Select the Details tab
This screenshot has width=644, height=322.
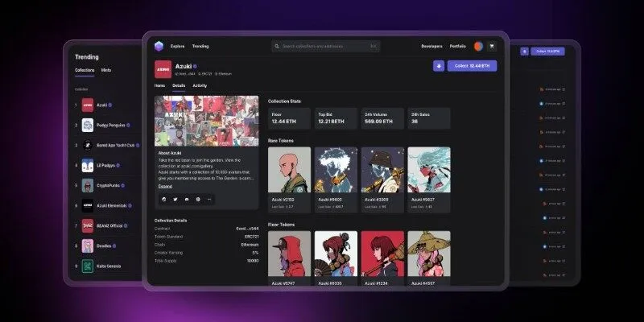(x=179, y=86)
